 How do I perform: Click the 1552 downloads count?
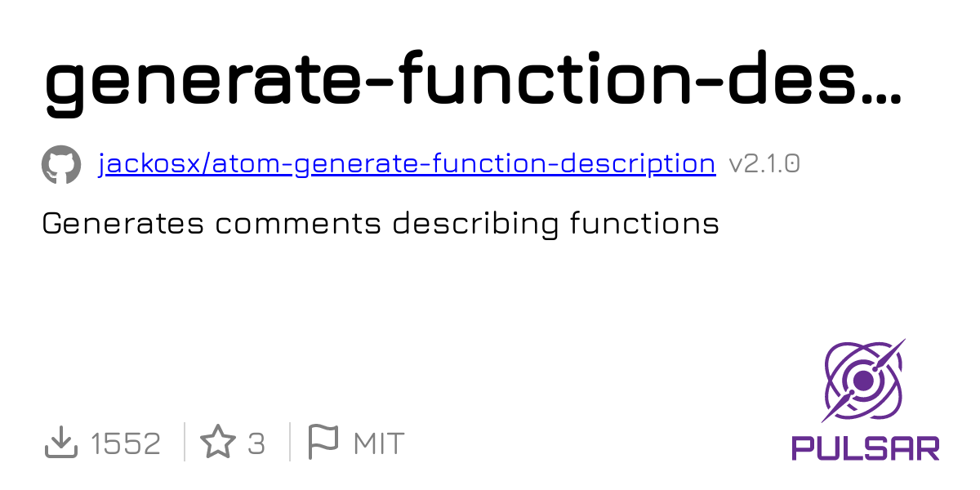[x=126, y=443]
